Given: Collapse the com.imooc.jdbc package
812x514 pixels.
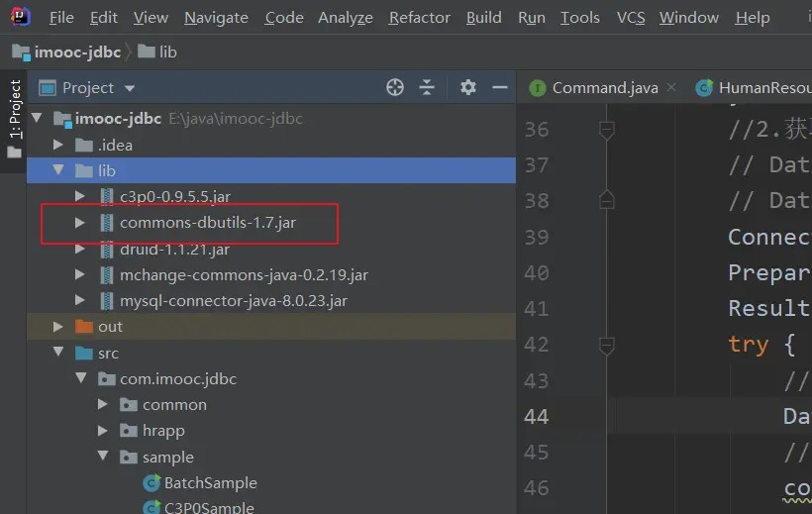Looking at the screenshot, I should [x=81, y=378].
